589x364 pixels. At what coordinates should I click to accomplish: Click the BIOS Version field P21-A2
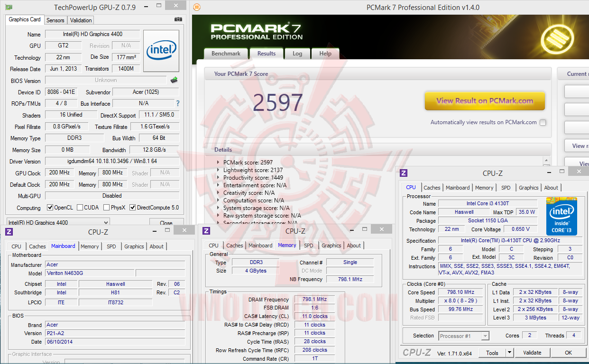115,333
